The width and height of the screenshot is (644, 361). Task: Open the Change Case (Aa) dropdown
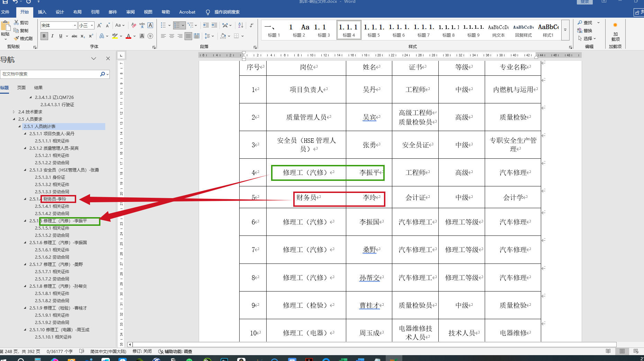120,25
